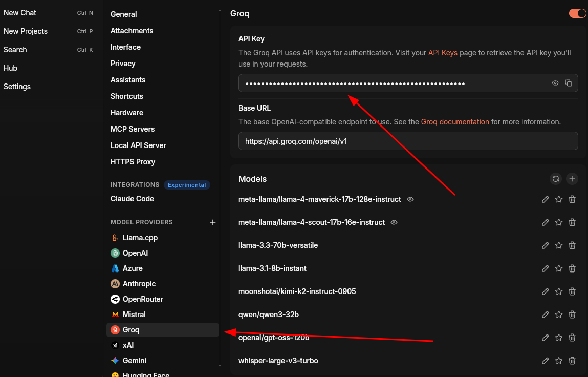Edit qwen/qwen3-32b model
The height and width of the screenshot is (377, 588).
(545, 315)
